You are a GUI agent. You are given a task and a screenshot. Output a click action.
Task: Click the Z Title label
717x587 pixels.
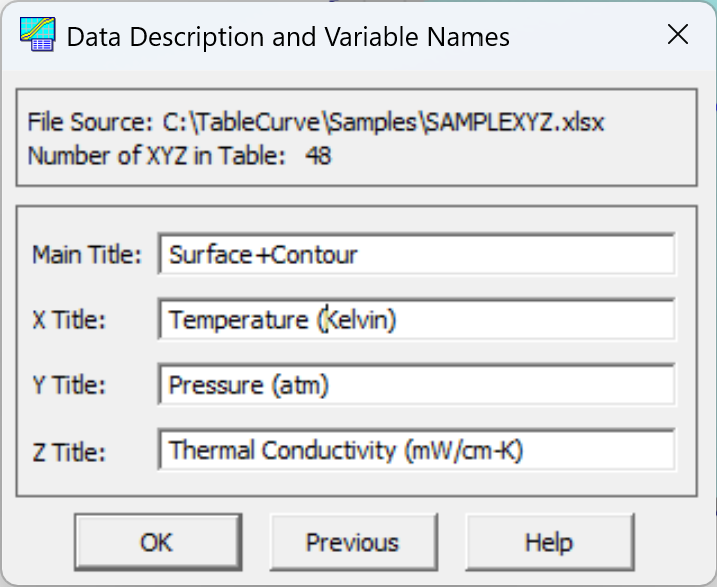point(69,453)
